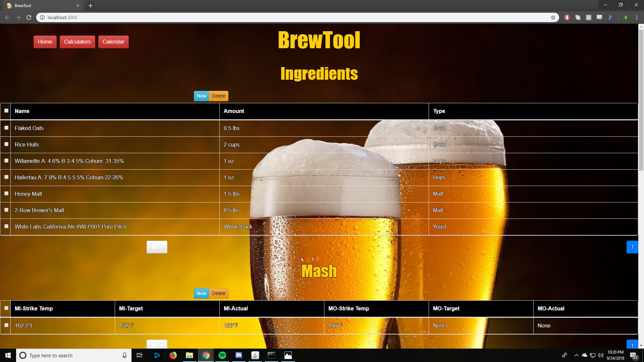
Task: Open the Chrome three-dot menu
Action: pyautogui.click(x=637, y=17)
